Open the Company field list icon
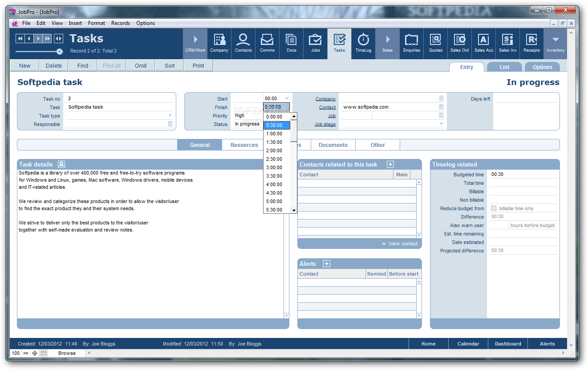 pos(441,99)
